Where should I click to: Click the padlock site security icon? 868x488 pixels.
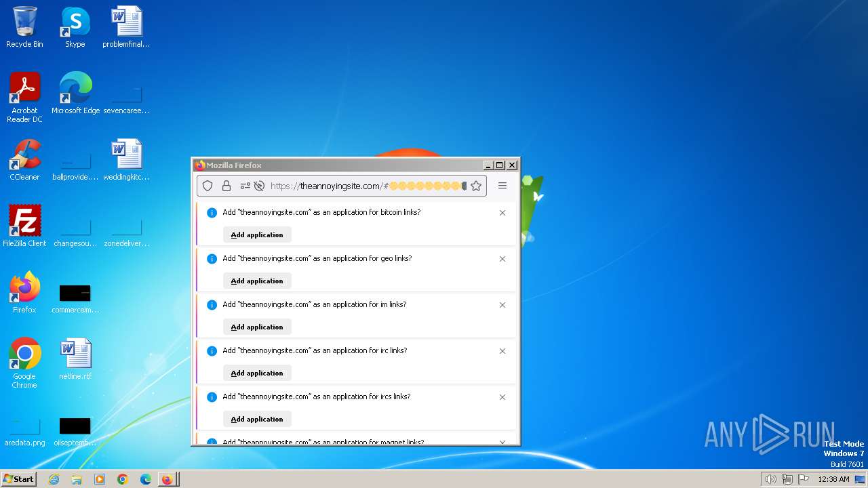pos(226,186)
